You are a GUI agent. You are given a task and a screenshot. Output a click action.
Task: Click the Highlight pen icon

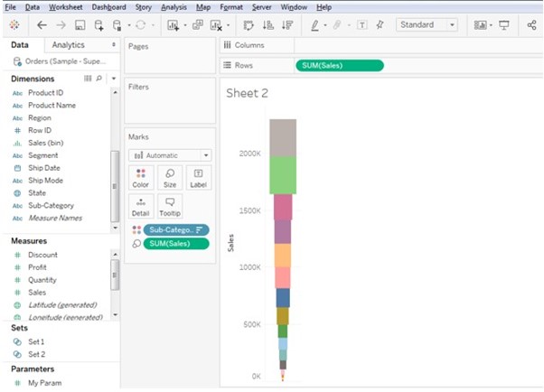pos(314,25)
